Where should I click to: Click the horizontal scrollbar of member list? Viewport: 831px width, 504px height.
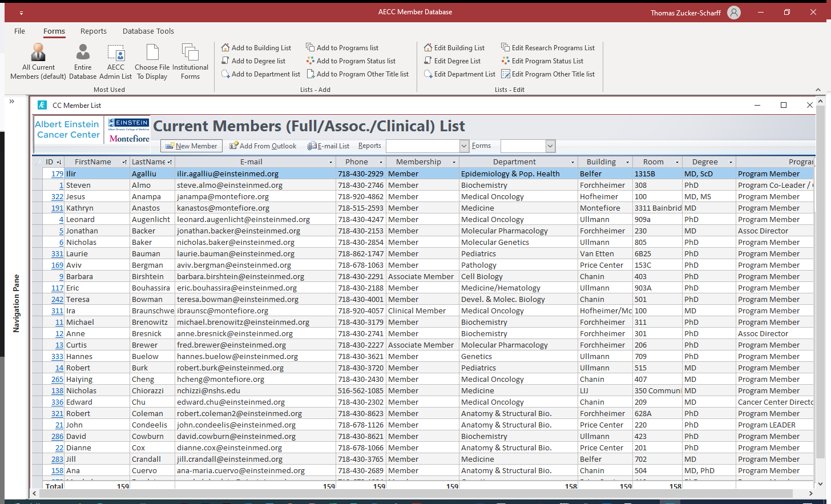click(417, 493)
